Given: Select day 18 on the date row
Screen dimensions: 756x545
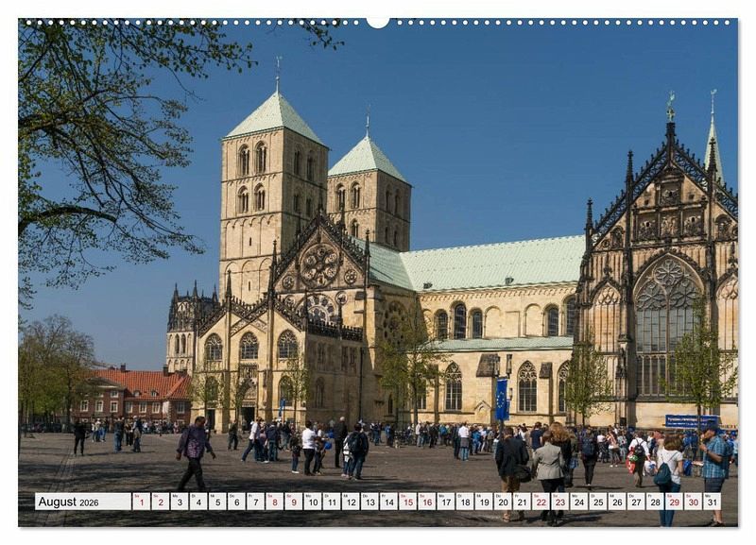Looking at the screenshot, I should click(x=464, y=502).
